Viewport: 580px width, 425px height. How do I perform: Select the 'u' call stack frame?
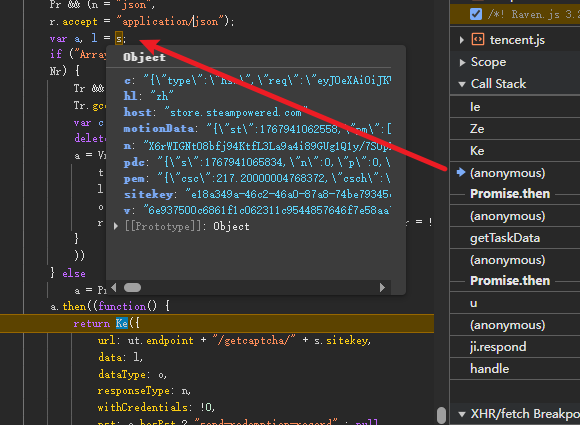[515, 303]
